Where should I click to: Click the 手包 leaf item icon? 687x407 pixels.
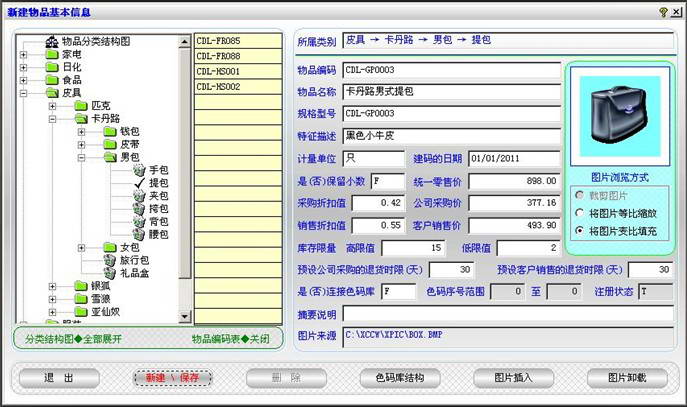[x=139, y=170]
